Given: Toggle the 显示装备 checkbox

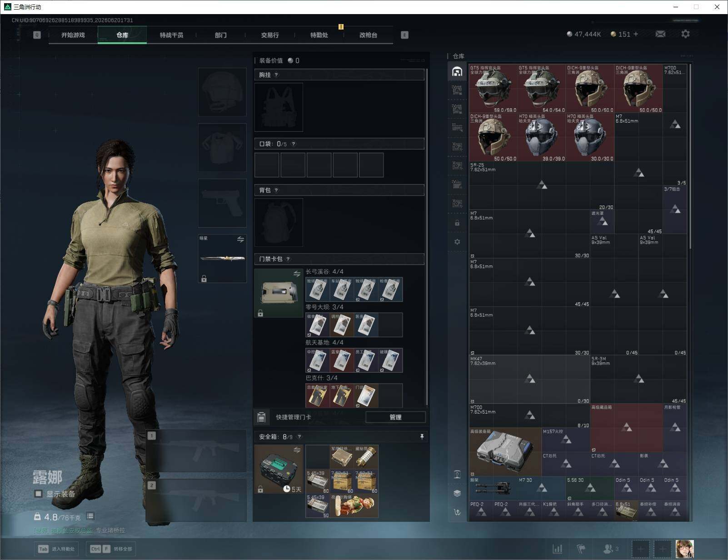Looking at the screenshot, I should pyautogui.click(x=39, y=494).
